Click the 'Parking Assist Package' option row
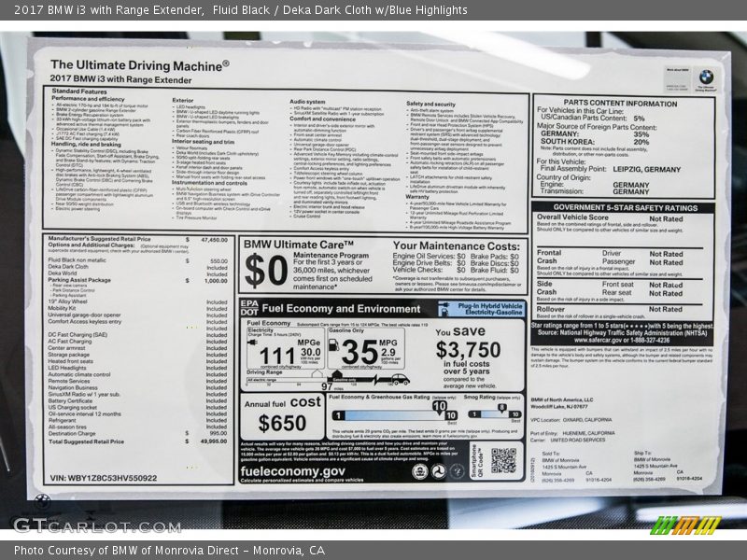 [x=137, y=281]
